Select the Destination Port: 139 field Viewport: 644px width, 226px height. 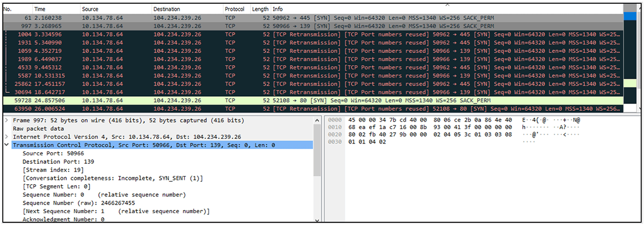pyautogui.click(x=52, y=161)
